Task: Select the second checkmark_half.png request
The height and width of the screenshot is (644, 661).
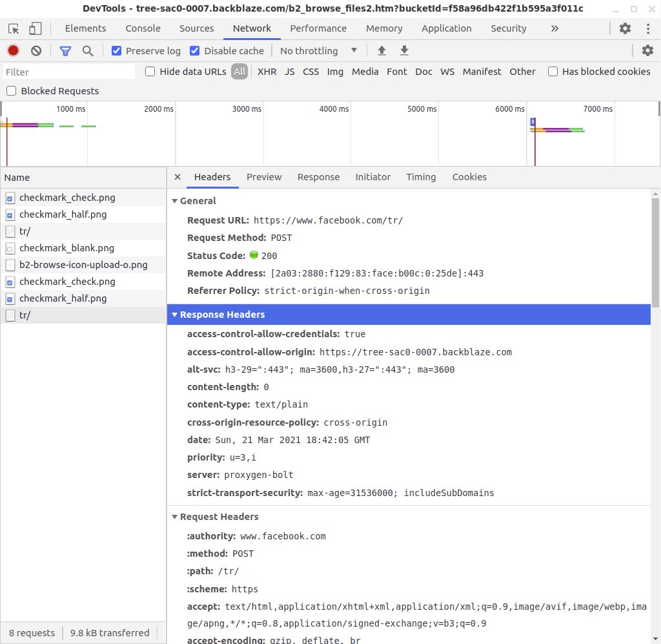Action: pos(83,298)
